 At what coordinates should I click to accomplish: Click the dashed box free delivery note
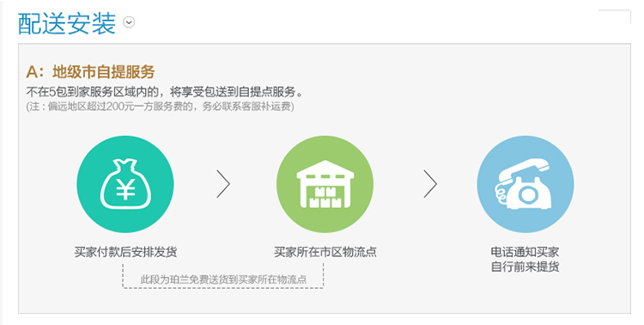223,279
